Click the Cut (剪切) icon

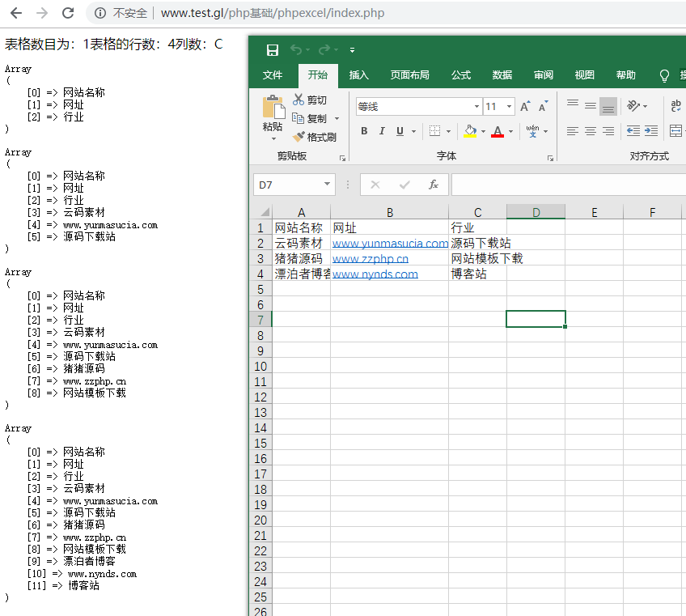298,98
